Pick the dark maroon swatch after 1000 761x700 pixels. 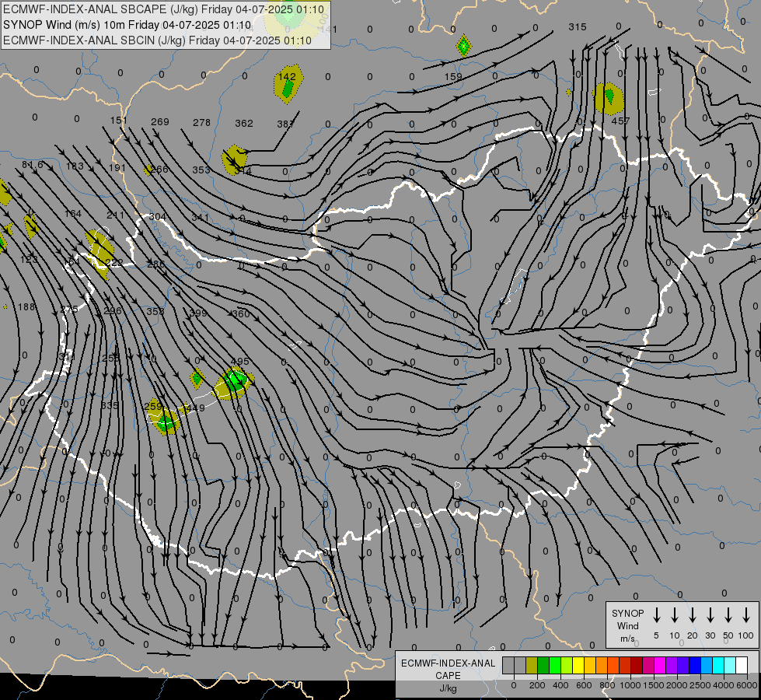click(637, 666)
